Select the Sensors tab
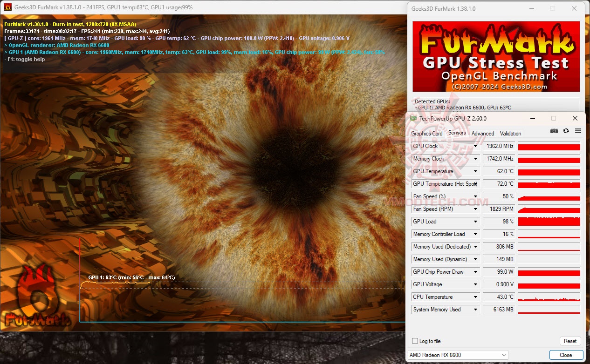Screen dimensions: 590x364 [457, 133]
